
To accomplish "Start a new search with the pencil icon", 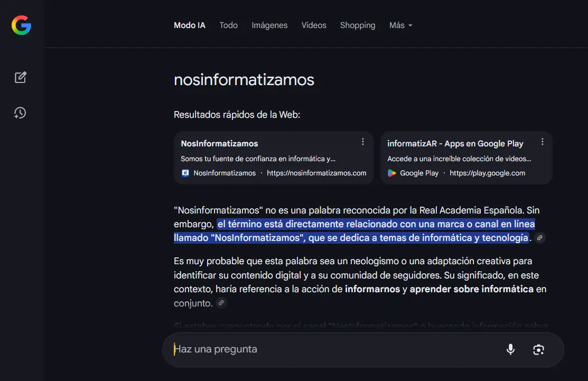I will [x=20, y=77].
